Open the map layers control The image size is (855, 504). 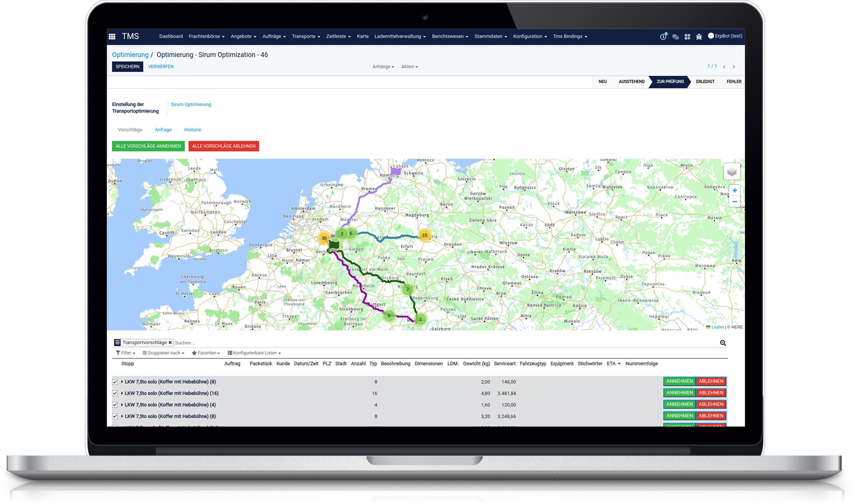732,172
